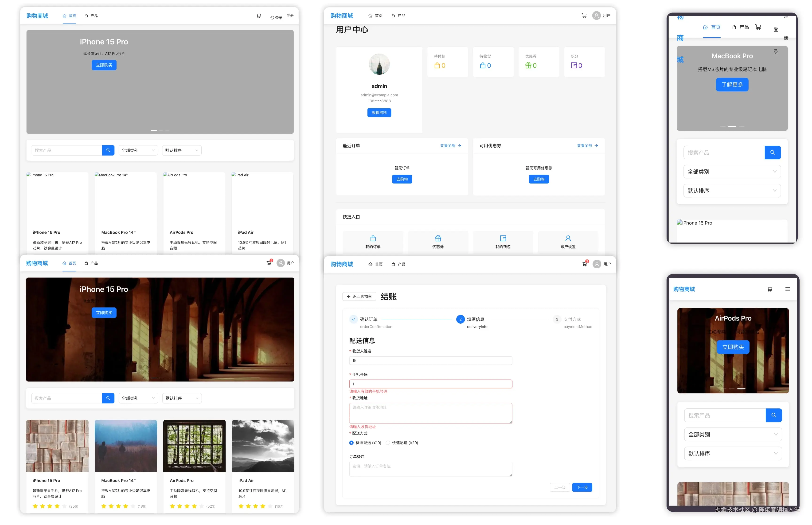This screenshot has height=525, width=812.
Task: Expand the 全部类别 dropdown below the MacBook Pro banner
Action: coord(732,172)
